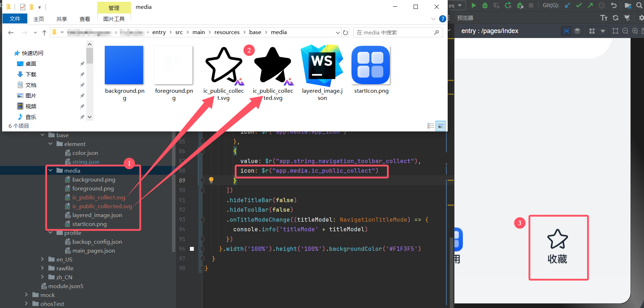The image size is (644, 308).
Task: Click the green Run button in the IDE toolbar
Action: click(x=474, y=5)
